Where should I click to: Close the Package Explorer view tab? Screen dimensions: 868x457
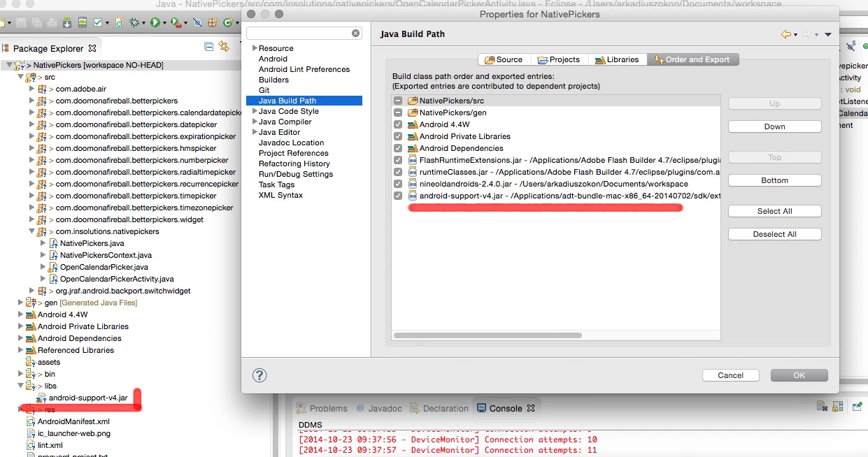(92, 48)
